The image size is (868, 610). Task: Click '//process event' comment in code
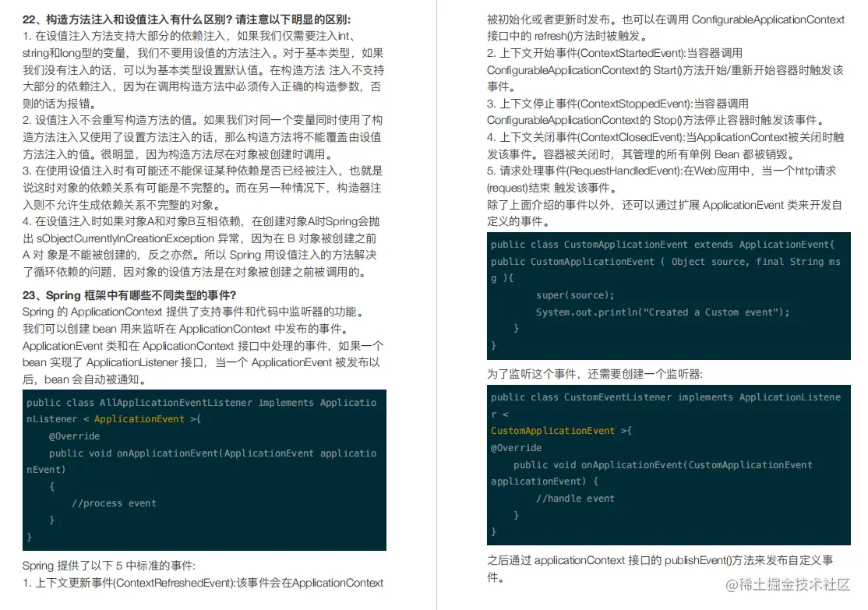click(x=114, y=503)
